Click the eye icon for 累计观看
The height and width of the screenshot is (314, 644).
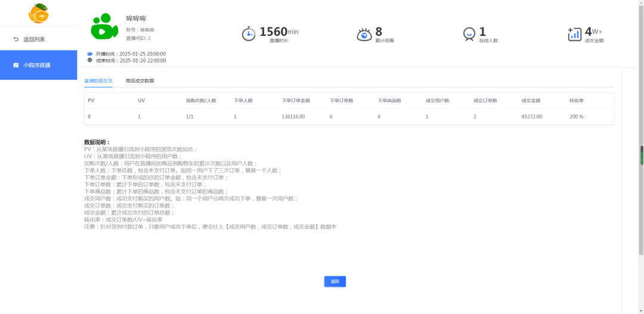(364, 35)
